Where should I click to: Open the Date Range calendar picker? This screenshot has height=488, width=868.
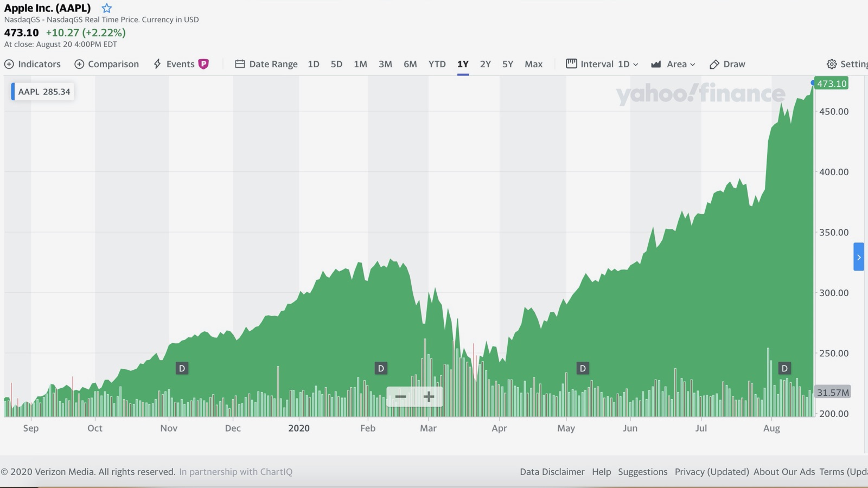coord(240,64)
